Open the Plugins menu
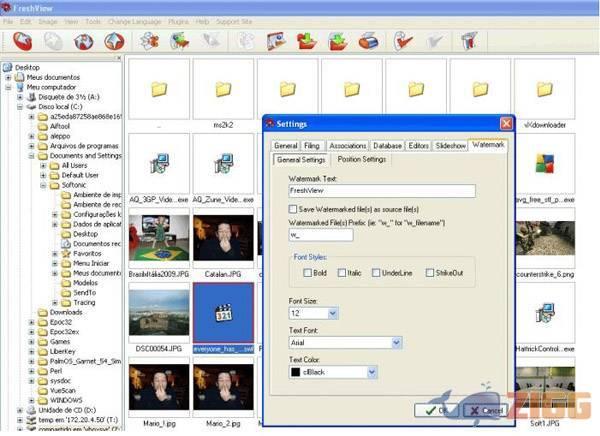The image size is (600, 436). pos(179,20)
